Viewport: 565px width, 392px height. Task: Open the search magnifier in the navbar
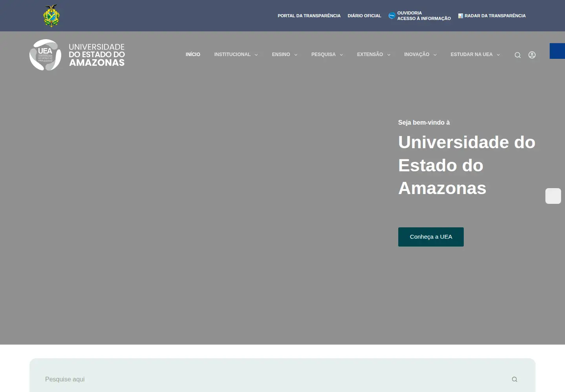(x=518, y=55)
